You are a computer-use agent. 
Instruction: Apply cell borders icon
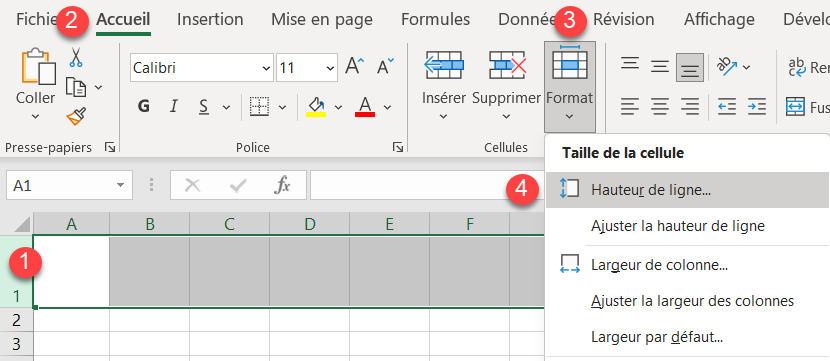tap(260, 106)
